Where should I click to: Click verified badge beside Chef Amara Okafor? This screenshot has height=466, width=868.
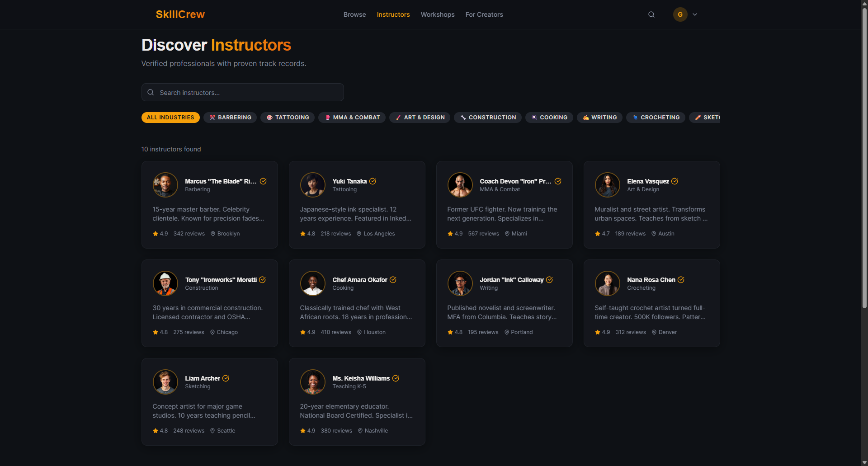coord(393,280)
